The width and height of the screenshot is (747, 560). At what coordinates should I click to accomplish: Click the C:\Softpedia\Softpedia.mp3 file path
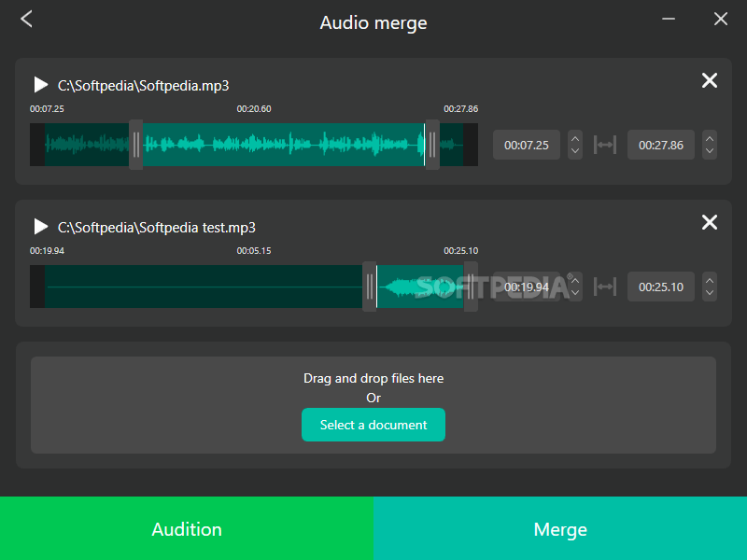pos(144,86)
